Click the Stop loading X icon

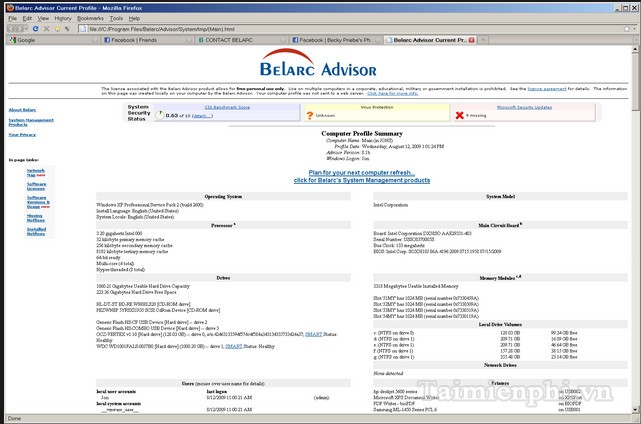coord(46,29)
